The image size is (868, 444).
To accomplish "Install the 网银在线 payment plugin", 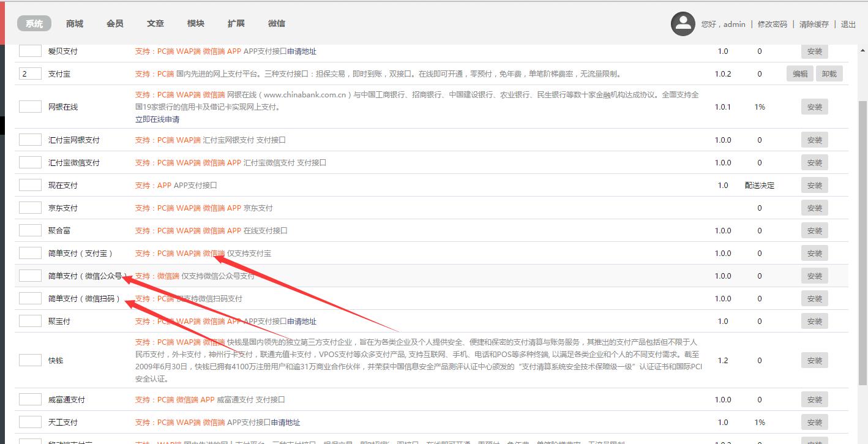I will coord(814,107).
